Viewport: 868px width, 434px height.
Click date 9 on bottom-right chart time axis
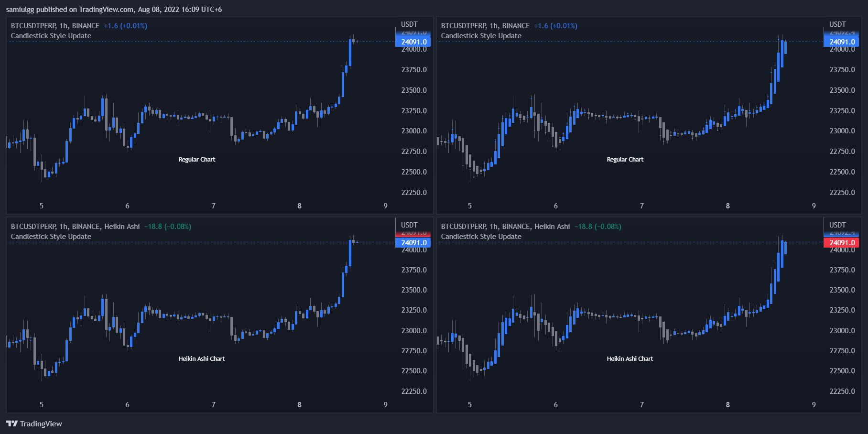[x=814, y=405]
